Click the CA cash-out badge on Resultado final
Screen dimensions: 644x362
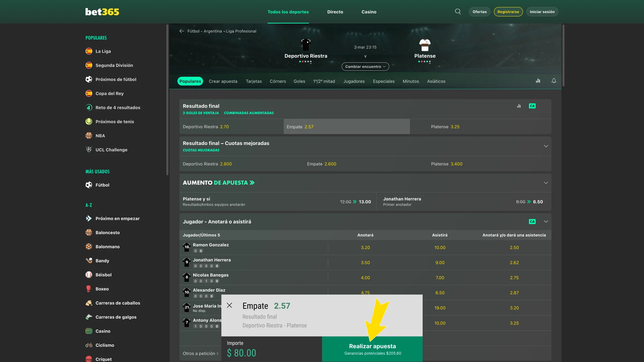(x=532, y=106)
